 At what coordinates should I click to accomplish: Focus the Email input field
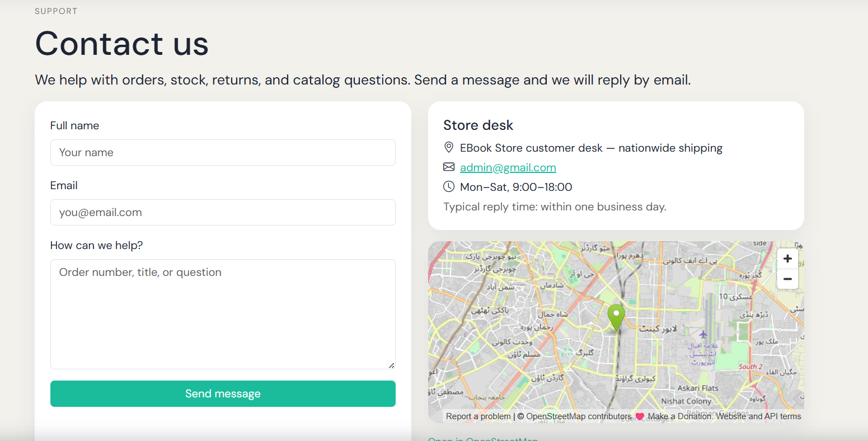tap(223, 212)
